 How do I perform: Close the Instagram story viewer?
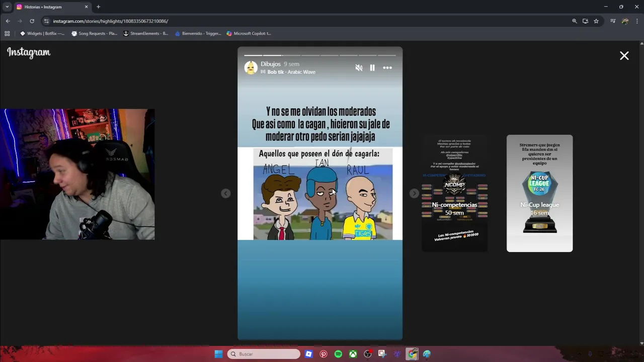[x=624, y=56]
